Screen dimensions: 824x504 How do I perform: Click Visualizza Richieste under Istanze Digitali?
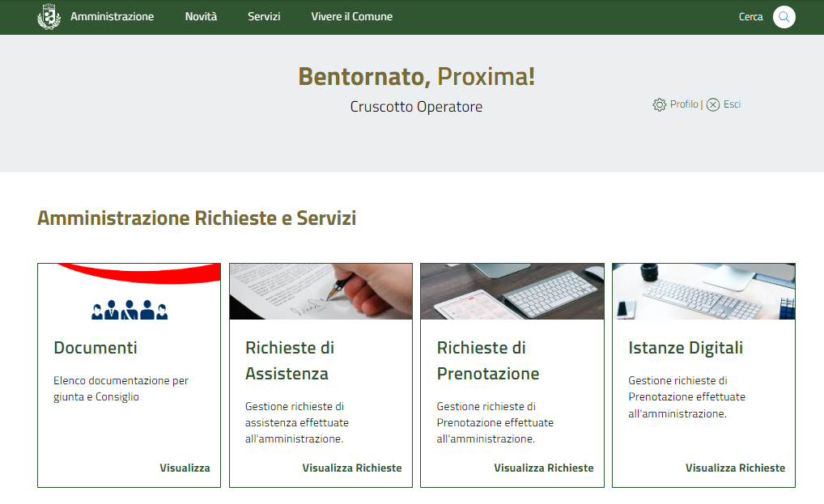click(x=735, y=468)
